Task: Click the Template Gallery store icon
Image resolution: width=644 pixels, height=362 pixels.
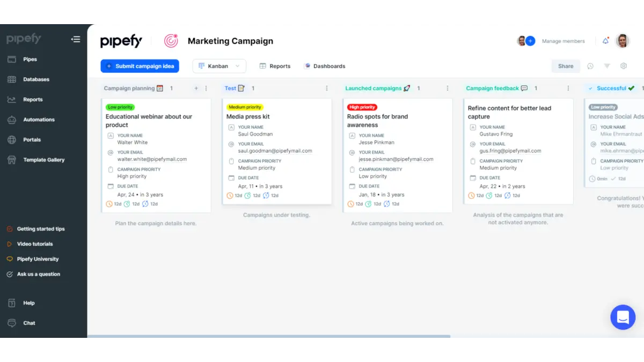Action: (12, 160)
